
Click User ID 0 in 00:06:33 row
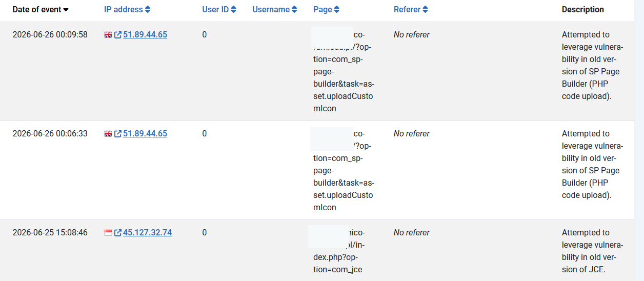(x=205, y=133)
